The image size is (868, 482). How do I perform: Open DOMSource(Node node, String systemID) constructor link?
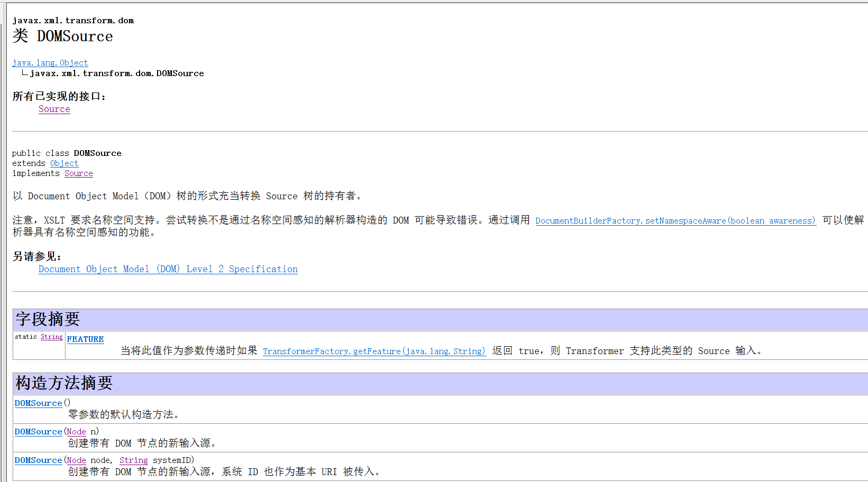pos(38,460)
